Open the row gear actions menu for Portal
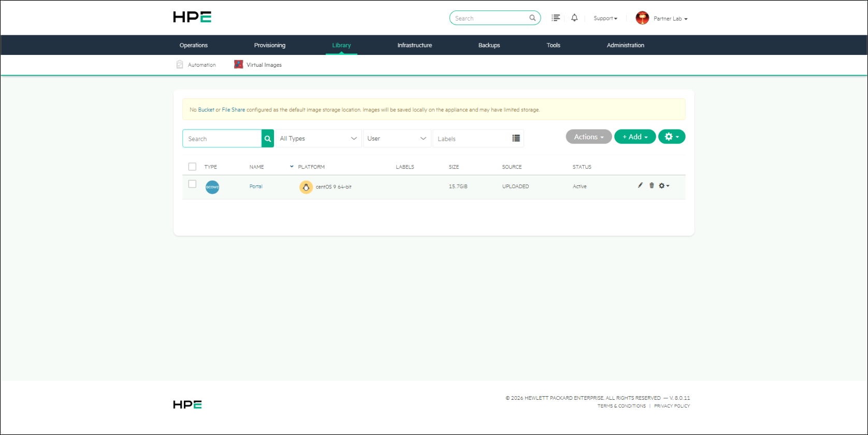 664,185
